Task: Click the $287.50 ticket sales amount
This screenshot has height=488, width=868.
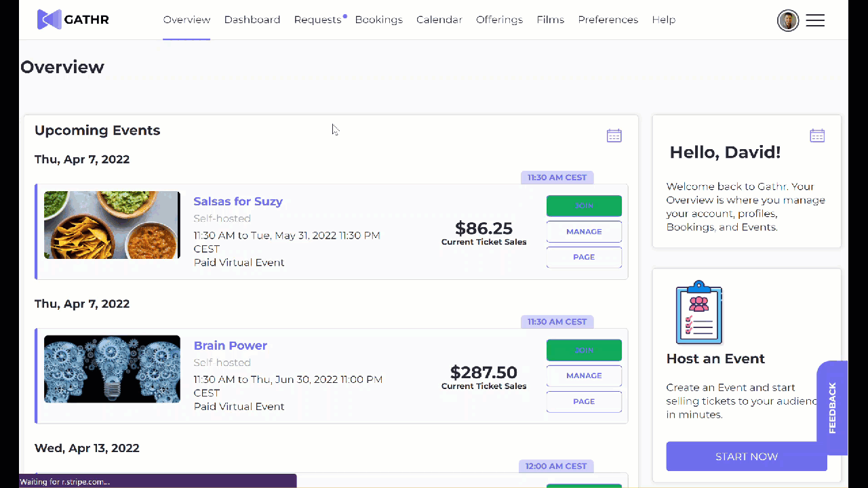Action: pos(484,372)
